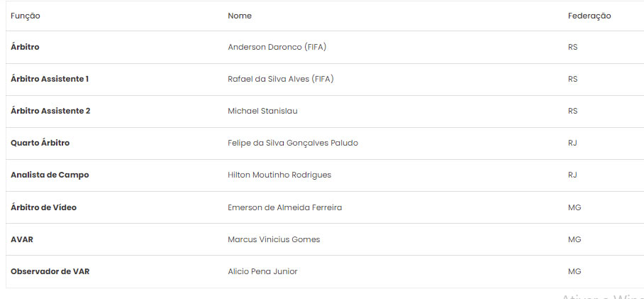Image resolution: width=644 pixels, height=299 pixels.
Task: Click Emerson de Almeida Ferreira
Action: point(285,207)
